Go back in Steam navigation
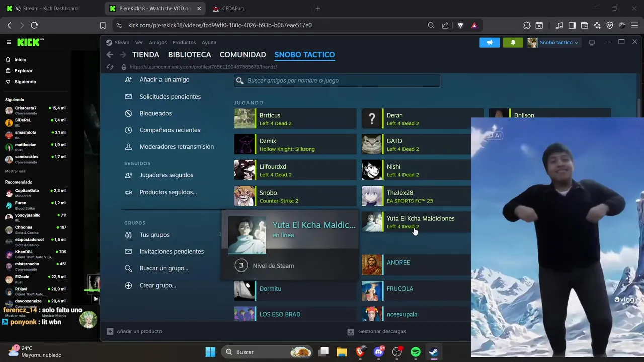Image resolution: width=644 pixels, height=362 pixels. click(x=110, y=55)
